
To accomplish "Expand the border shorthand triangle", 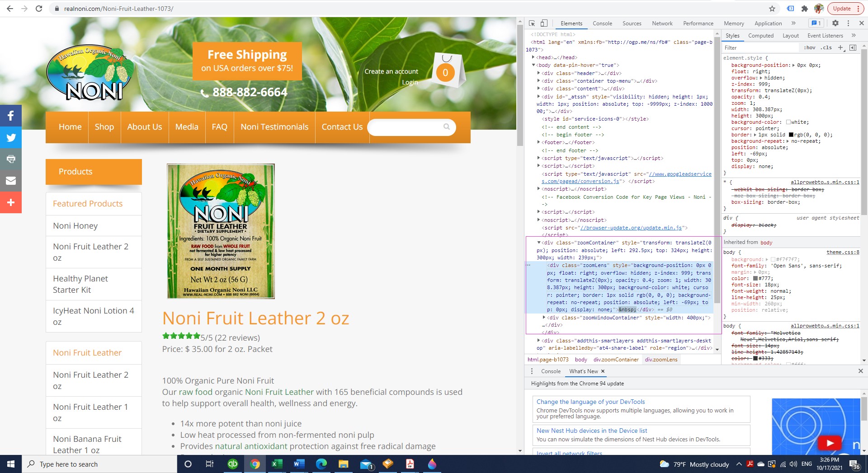I will tap(755, 135).
